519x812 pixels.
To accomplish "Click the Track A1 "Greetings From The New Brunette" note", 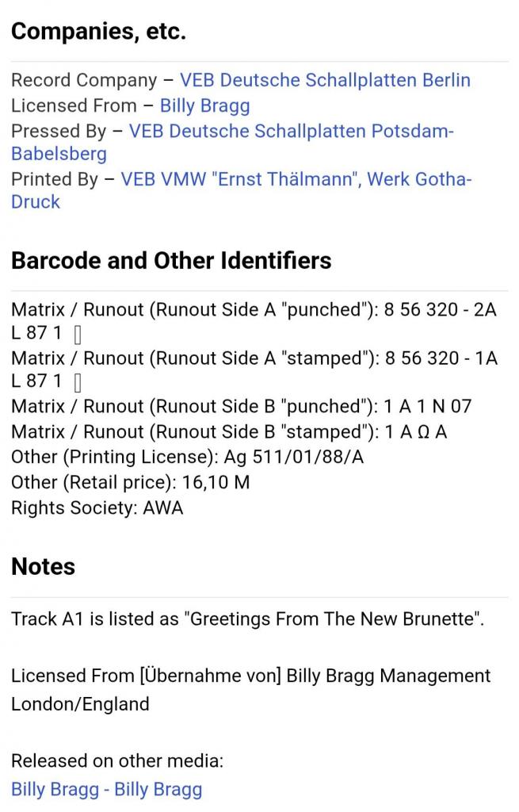I will [x=247, y=619].
